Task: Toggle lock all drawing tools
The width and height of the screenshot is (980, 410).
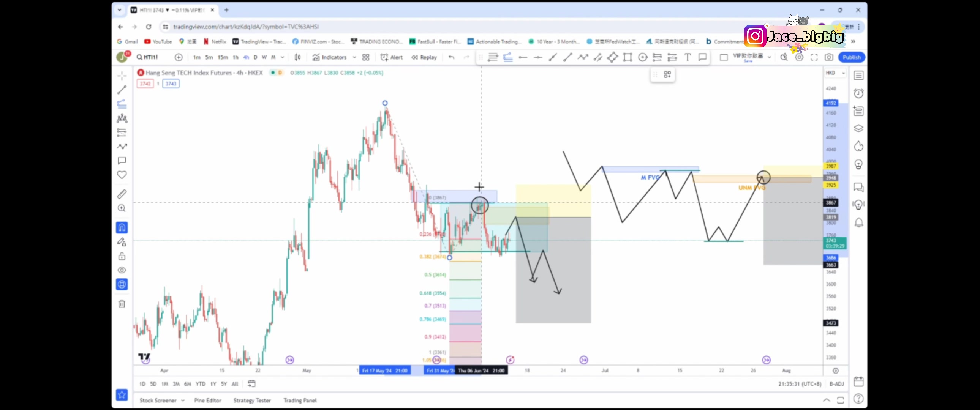Action: [x=122, y=256]
